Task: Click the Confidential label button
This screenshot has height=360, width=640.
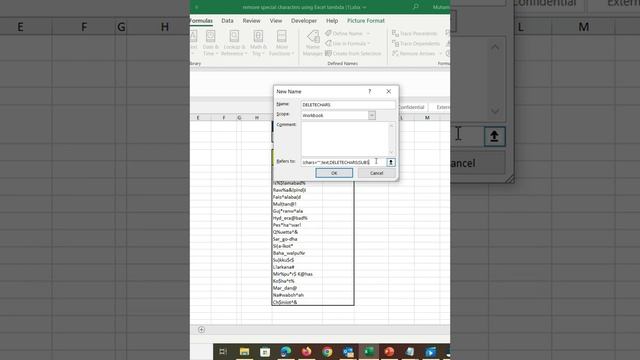Action: (411, 107)
